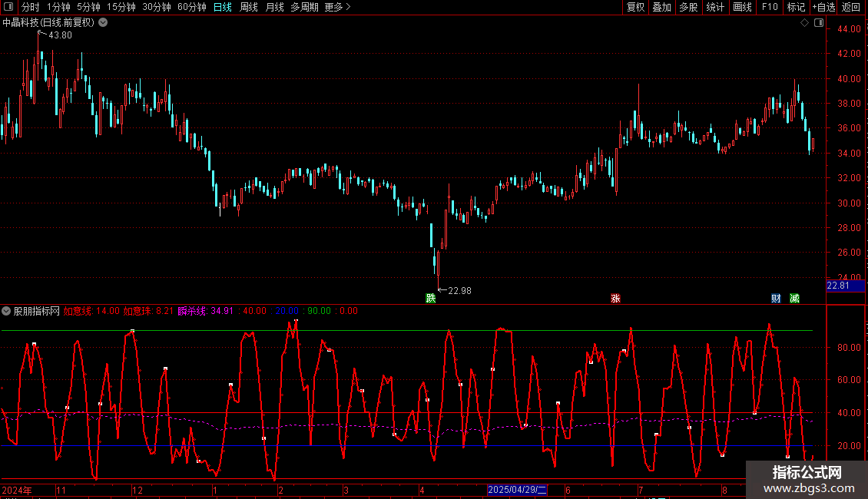This screenshot has height=499, width=868.
Task: Click the 11 month mark on time axis
Action: coord(61,490)
